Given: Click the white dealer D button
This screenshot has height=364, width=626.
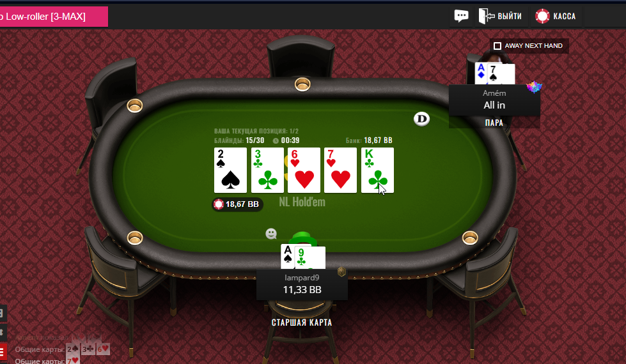Looking at the screenshot, I should [x=421, y=119].
